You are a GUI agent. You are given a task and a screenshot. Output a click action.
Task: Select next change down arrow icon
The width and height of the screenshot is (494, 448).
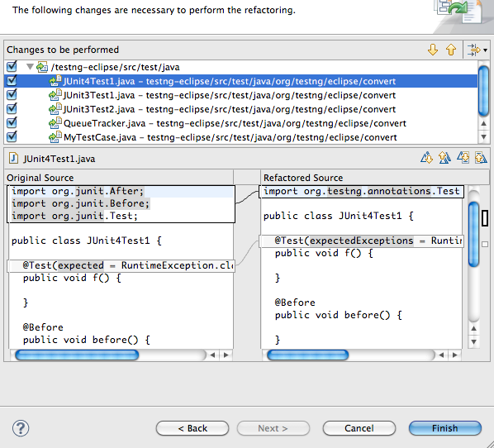click(433, 50)
